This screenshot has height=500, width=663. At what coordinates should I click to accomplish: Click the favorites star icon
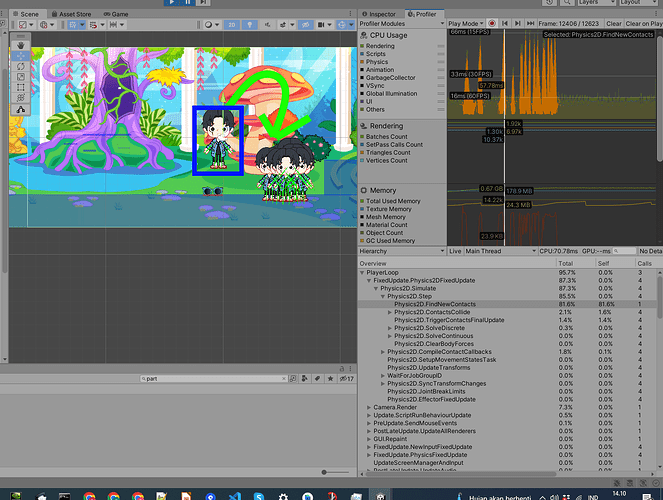pos(330,379)
